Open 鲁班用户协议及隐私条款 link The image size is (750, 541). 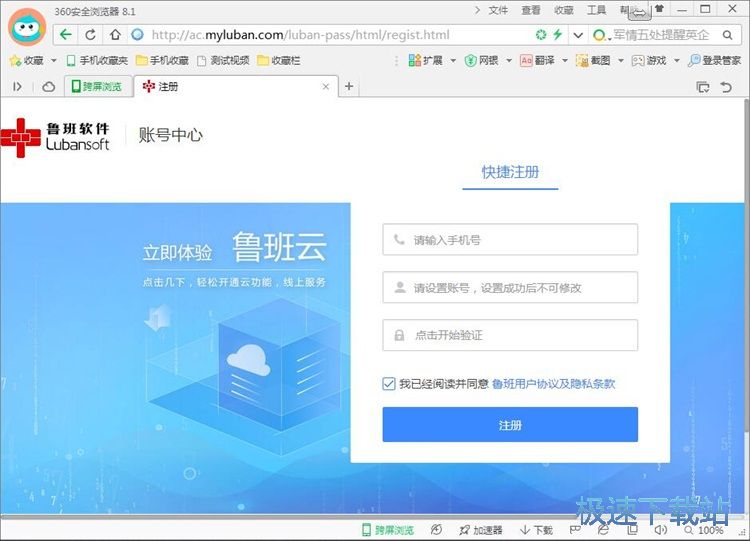[x=553, y=384]
